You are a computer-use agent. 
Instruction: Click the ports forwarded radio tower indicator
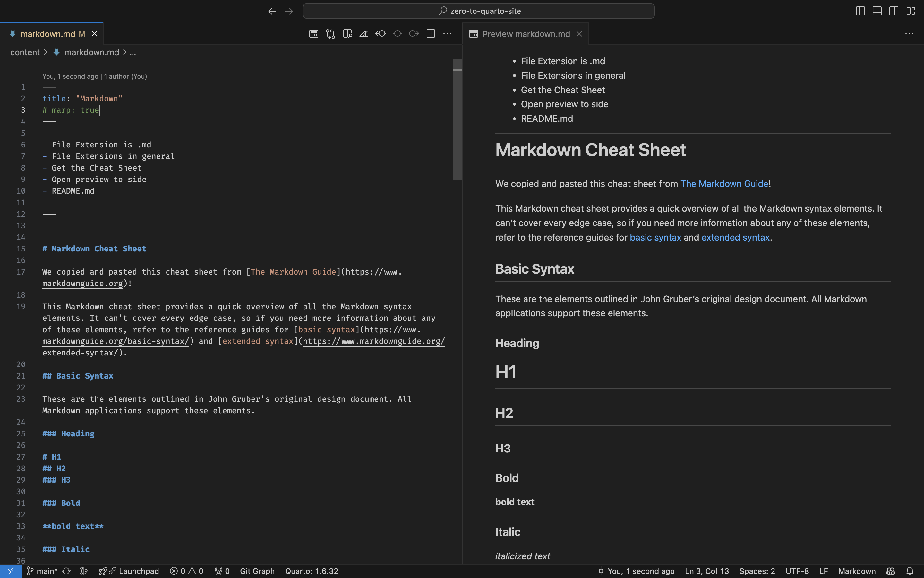[222, 571]
